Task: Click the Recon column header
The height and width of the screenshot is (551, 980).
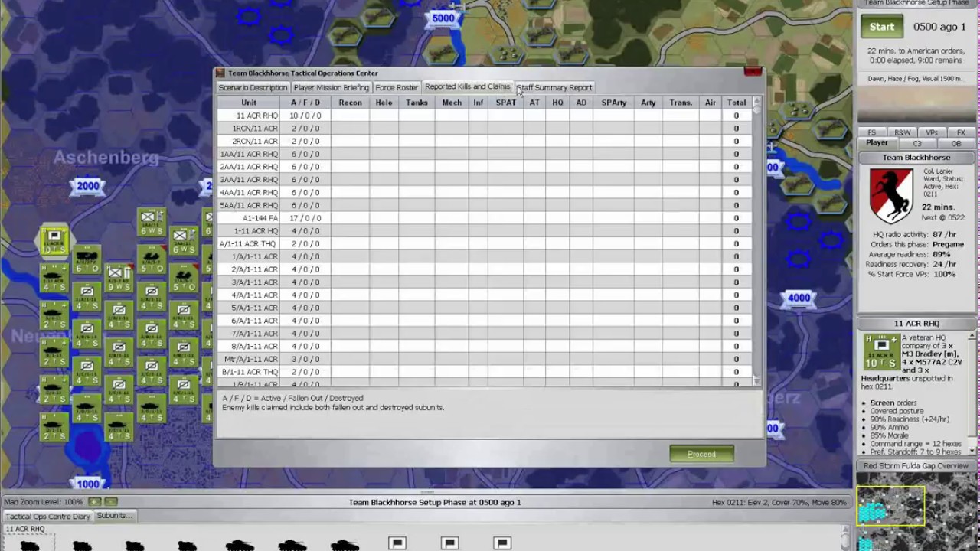Action: [350, 103]
